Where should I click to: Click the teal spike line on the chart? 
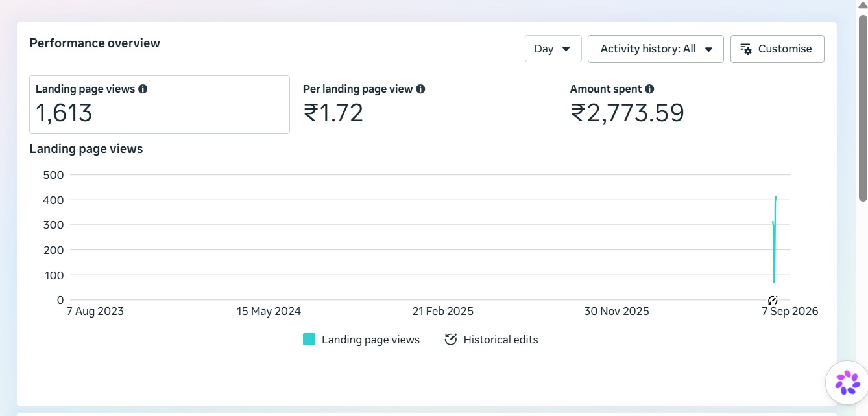[x=774, y=240]
